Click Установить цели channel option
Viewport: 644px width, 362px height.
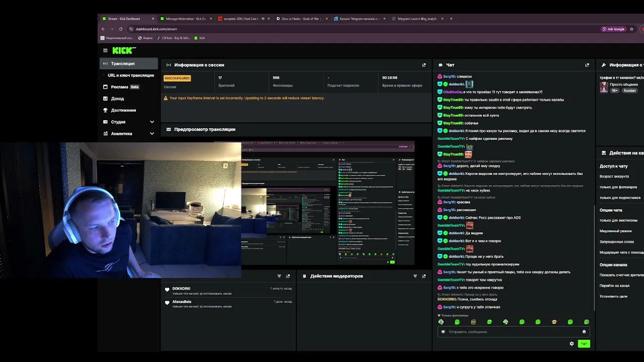(613, 296)
